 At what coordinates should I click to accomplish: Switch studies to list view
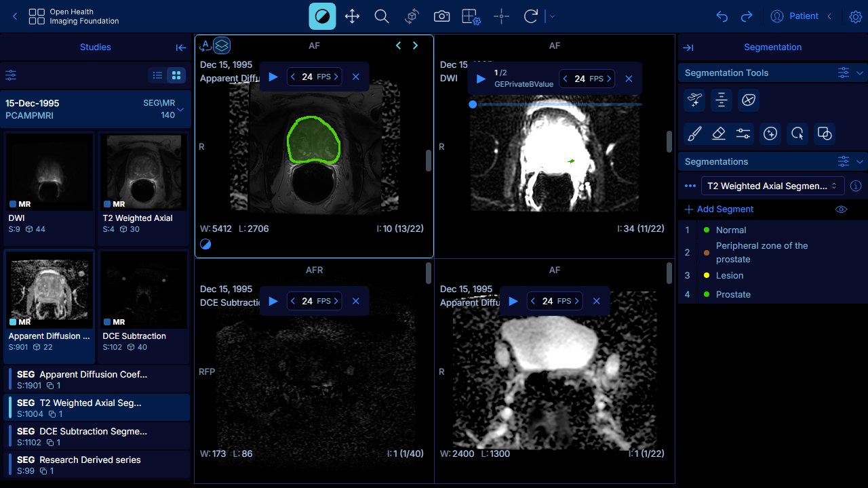[157, 75]
